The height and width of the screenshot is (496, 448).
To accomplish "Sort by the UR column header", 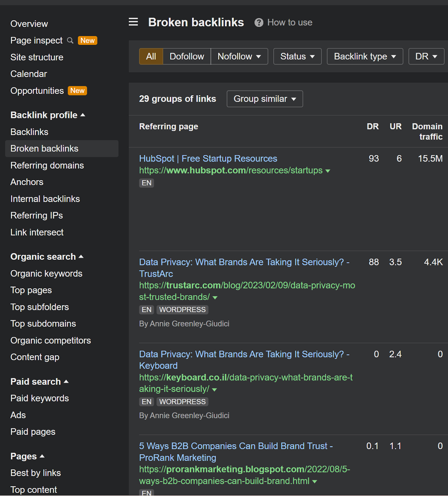I will [x=396, y=126].
